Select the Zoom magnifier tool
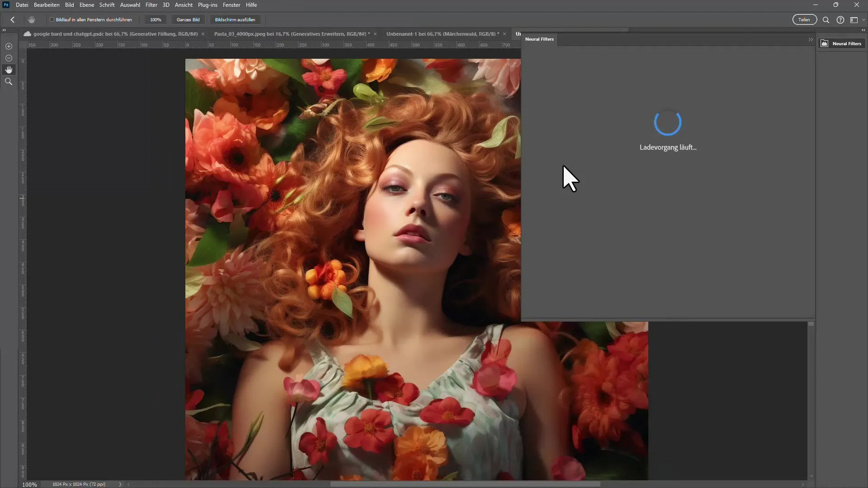The image size is (868, 488). click(x=9, y=82)
